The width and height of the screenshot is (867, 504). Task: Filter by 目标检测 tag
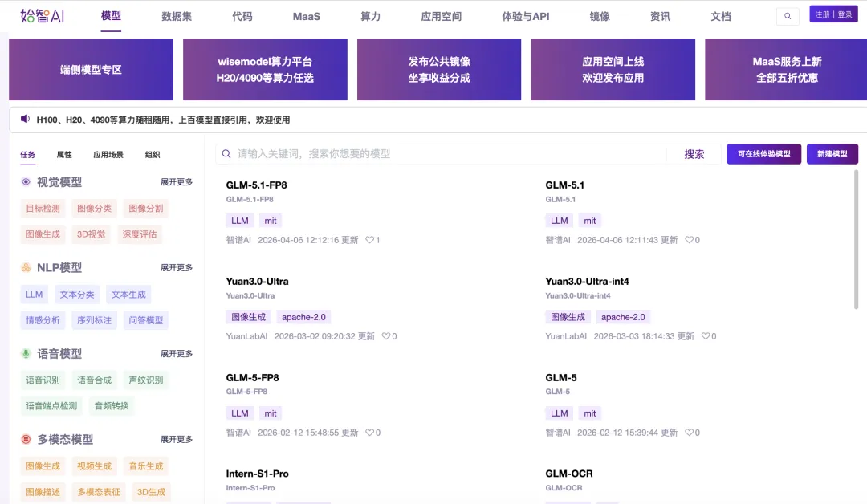(43, 209)
